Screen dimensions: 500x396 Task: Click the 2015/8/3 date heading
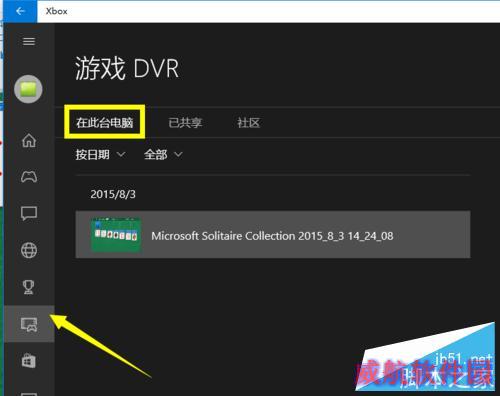pyautogui.click(x=113, y=194)
